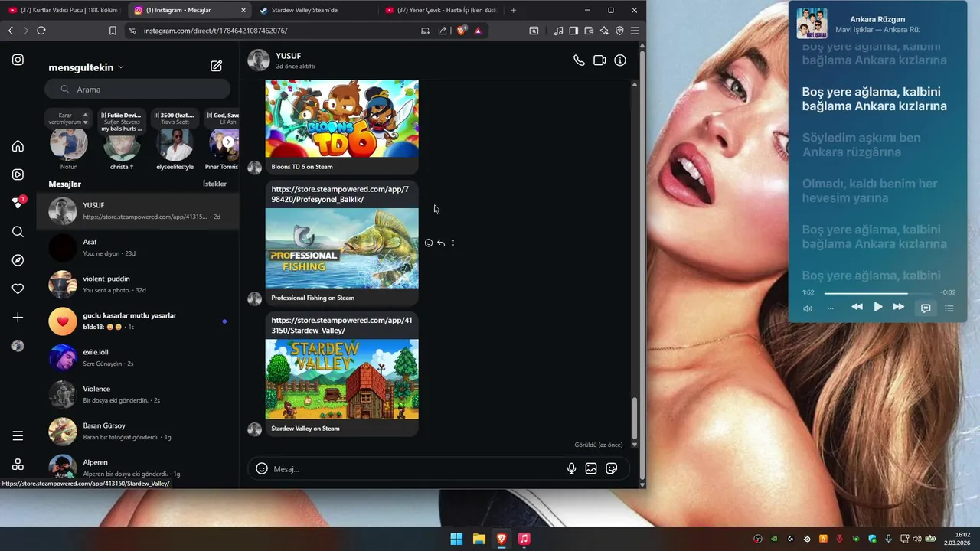This screenshot has height=551, width=980.
Task: Seek within the song progress bar
Action: [878, 293]
